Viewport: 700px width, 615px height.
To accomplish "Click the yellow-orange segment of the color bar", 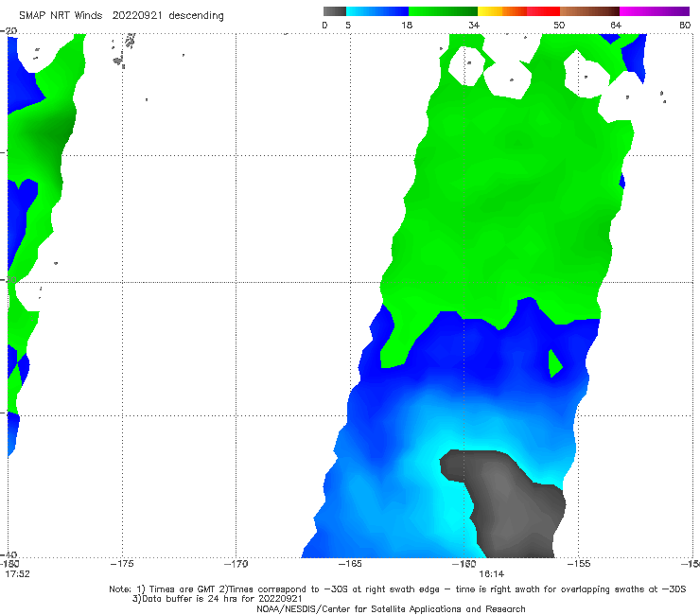I will [x=502, y=11].
